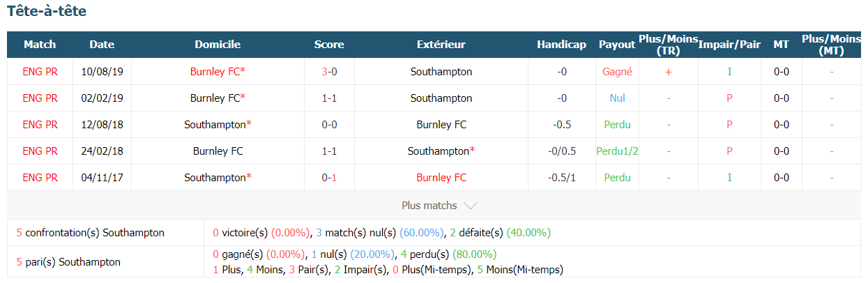The image size is (868, 283).
Task: Click the Tête-à-tête section heading
Action: pos(47,11)
